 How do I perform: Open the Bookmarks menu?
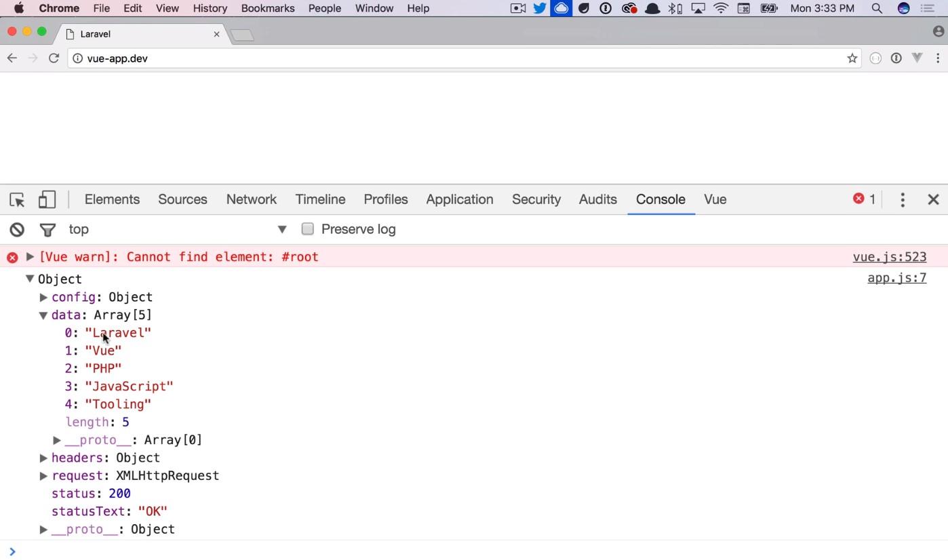pyautogui.click(x=267, y=8)
